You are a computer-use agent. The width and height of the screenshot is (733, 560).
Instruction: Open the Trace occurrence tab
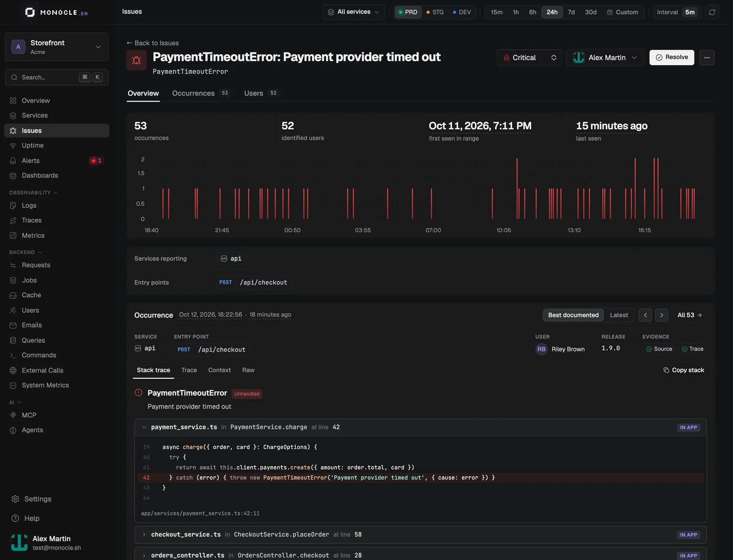189,370
